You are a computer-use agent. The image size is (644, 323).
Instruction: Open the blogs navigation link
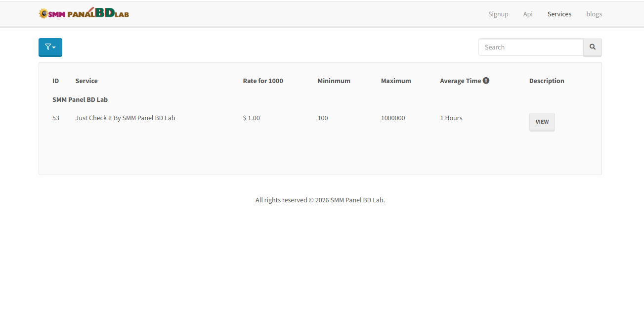tap(594, 14)
